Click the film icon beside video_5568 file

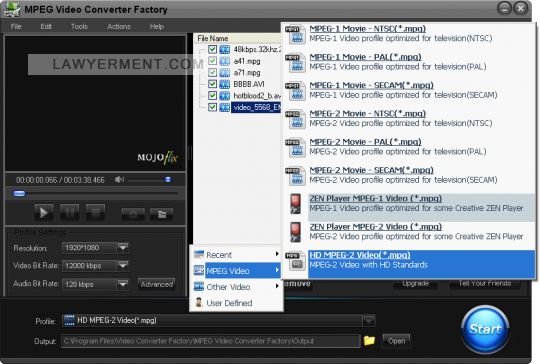coord(225,107)
